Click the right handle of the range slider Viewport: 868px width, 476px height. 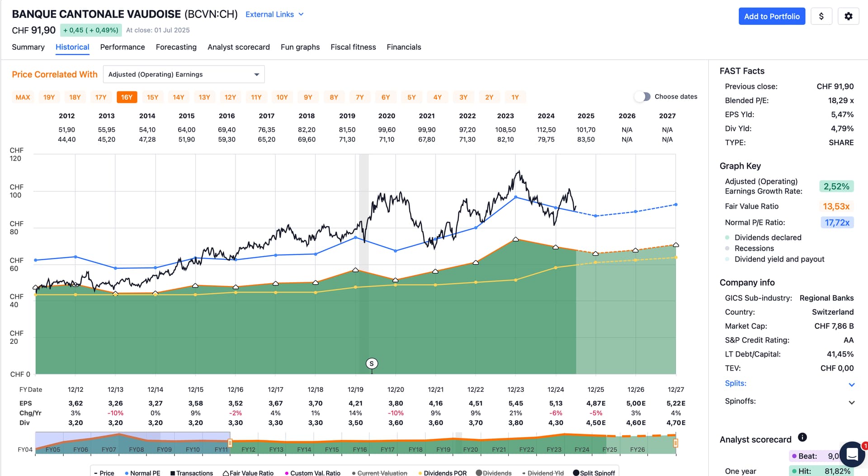click(x=675, y=443)
